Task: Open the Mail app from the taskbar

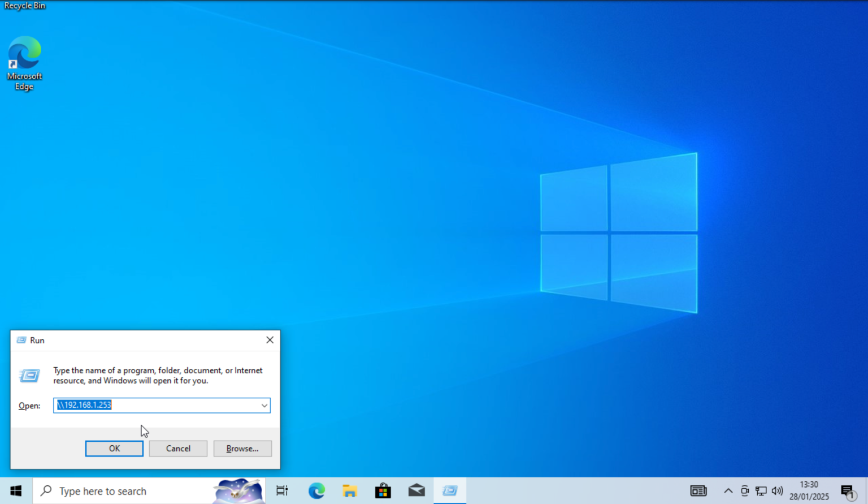Action: click(416, 490)
